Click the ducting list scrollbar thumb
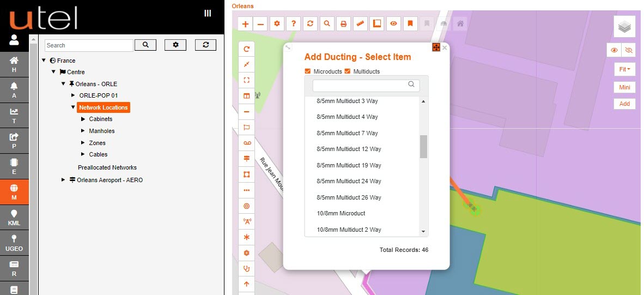Screen dimensions: 644x295 tap(423, 147)
